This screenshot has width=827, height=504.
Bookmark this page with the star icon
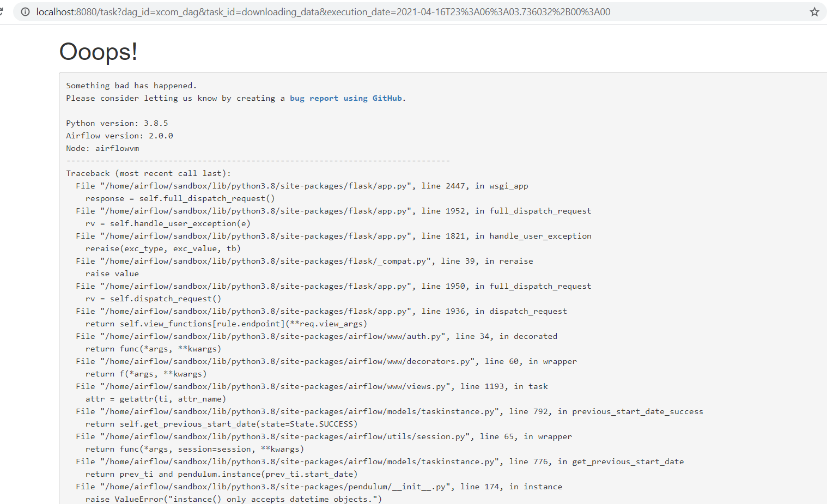(814, 12)
